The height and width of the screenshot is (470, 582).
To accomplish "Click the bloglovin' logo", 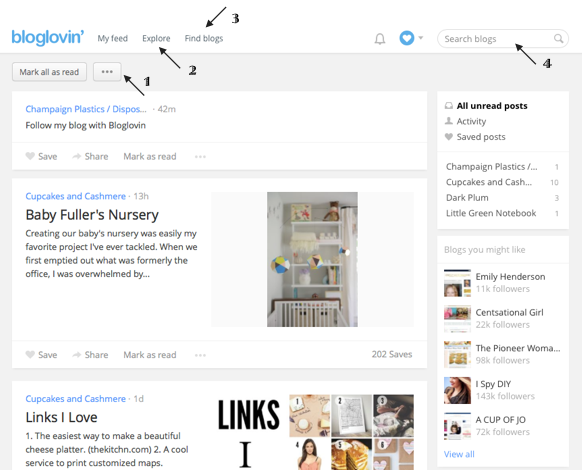I will point(48,37).
